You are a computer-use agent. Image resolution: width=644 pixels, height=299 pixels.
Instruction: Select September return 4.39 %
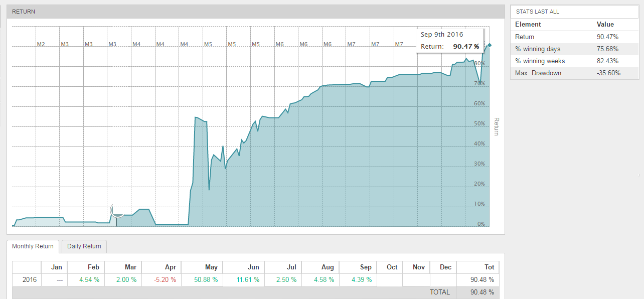pos(361,279)
